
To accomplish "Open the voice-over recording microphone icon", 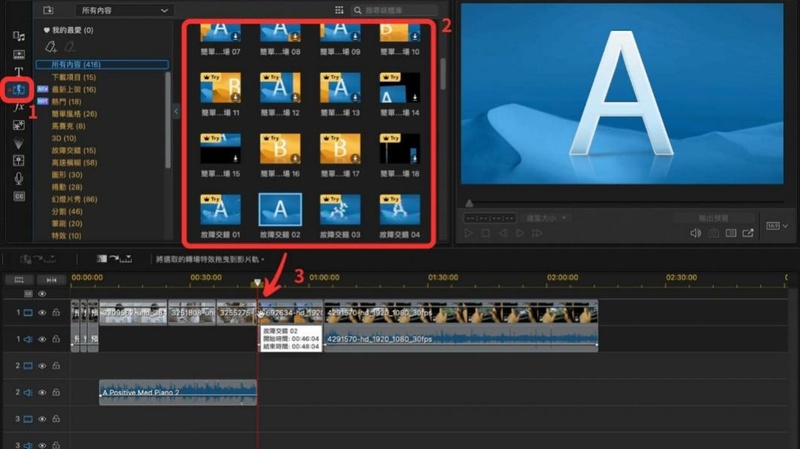I will pos(19,178).
